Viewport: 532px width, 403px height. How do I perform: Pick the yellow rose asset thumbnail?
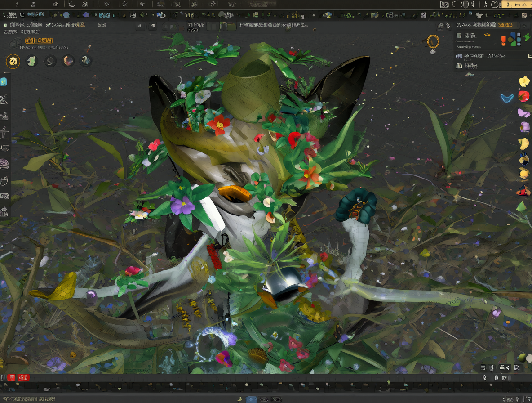(x=524, y=174)
